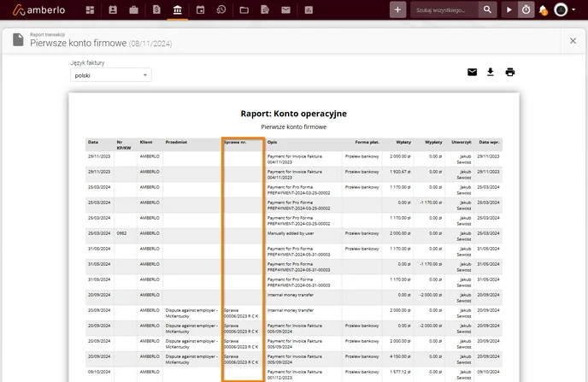
Task: Open the reports chart icon
Action: (x=309, y=10)
